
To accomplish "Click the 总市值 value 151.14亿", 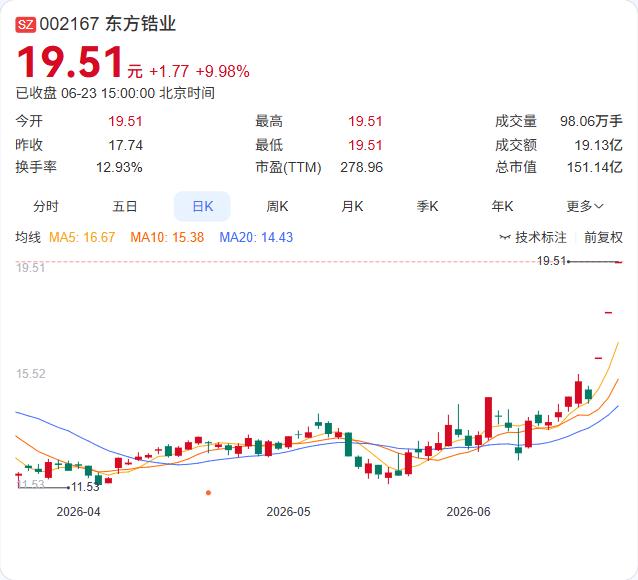I will pos(595,167).
